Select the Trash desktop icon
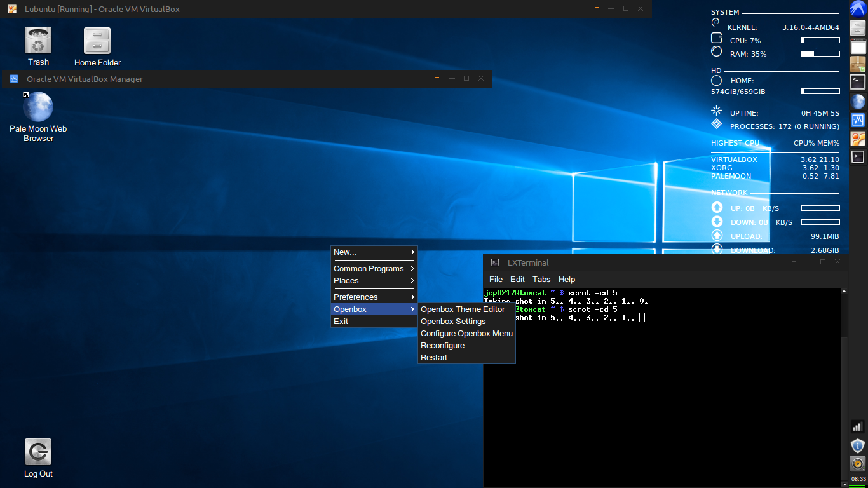The image size is (868, 488). pyautogui.click(x=38, y=46)
